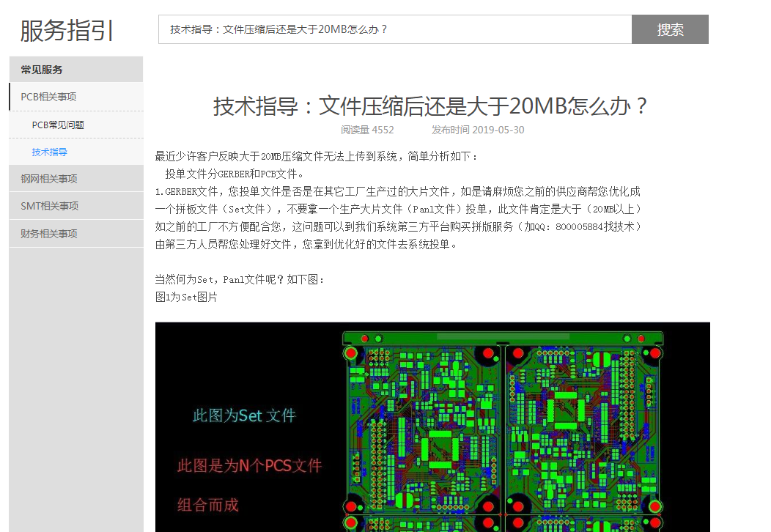
Task: Click the 发布时间 2019-05-30 publish date
Action: click(x=478, y=130)
